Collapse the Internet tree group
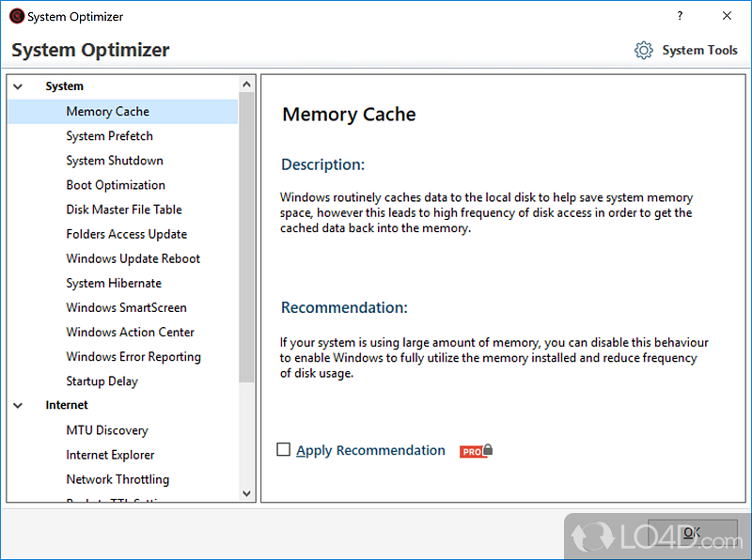Screen dimensions: 752x560 (x=18, y=406)
